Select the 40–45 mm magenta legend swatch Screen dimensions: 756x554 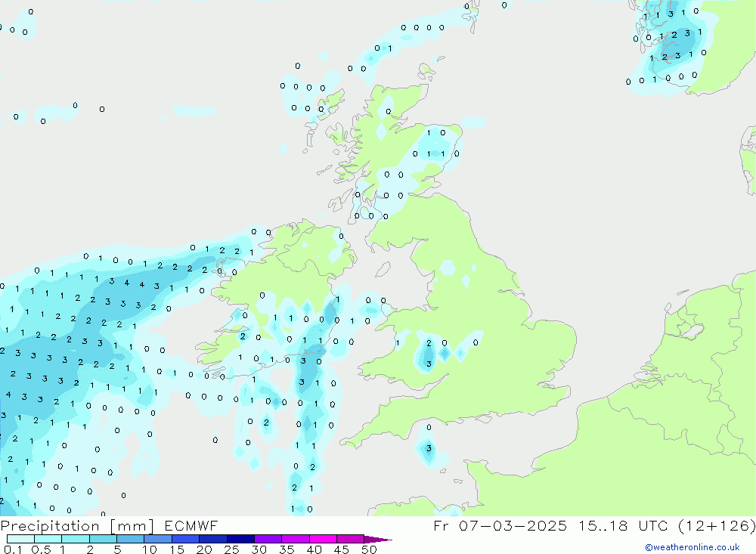click(x=323, y=539)
